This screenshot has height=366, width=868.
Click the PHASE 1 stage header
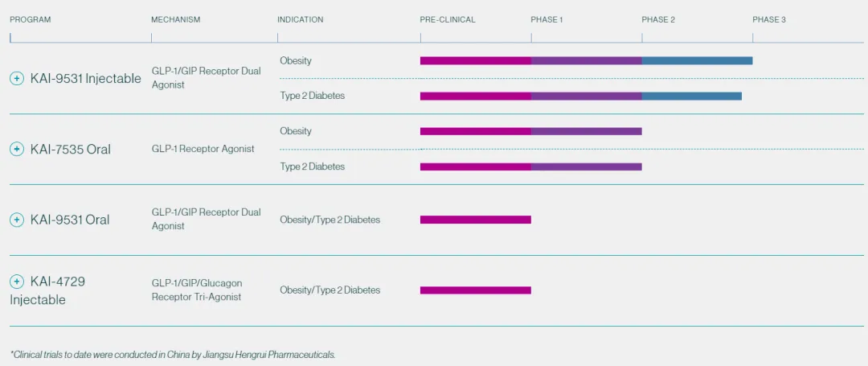point(547,19)
